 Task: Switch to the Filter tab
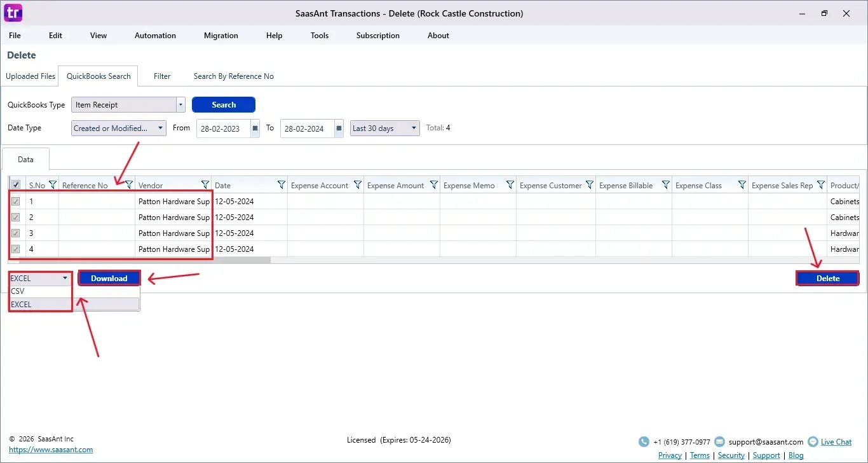pos(162,76)
